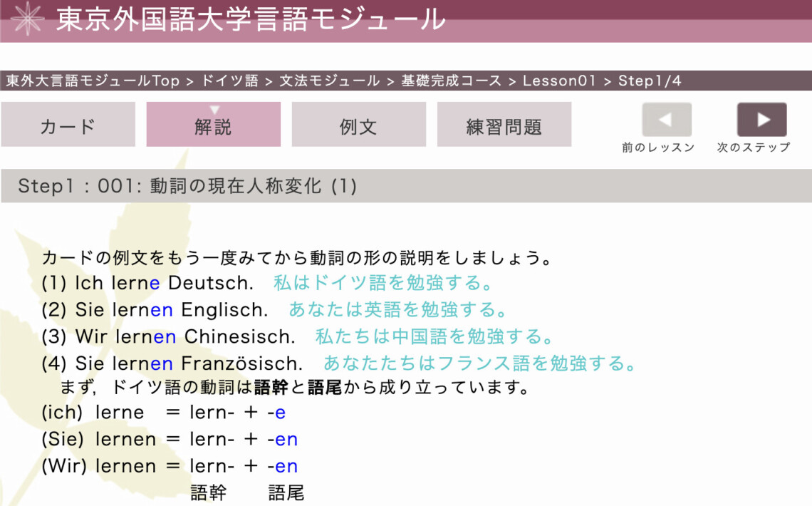Click the star logo icon in header
Screen dimensions: 812x506
pos(28,19)
